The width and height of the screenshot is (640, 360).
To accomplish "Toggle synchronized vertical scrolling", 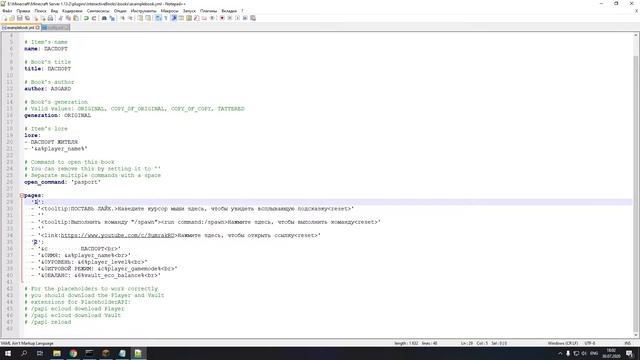I will click(x=140, y=18).
